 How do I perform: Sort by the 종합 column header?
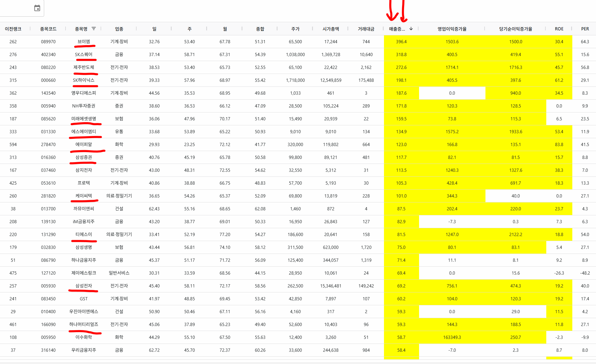tap(260, 29)
